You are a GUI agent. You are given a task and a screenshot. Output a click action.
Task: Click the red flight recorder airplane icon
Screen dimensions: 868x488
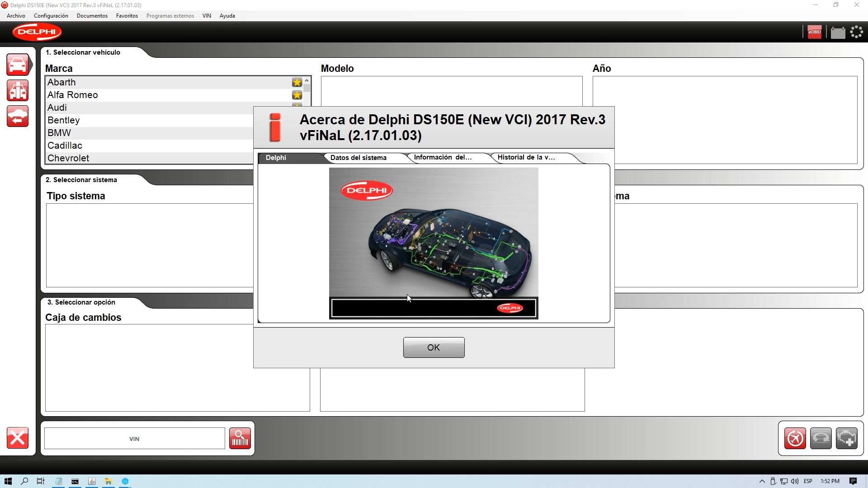point(795,438)
